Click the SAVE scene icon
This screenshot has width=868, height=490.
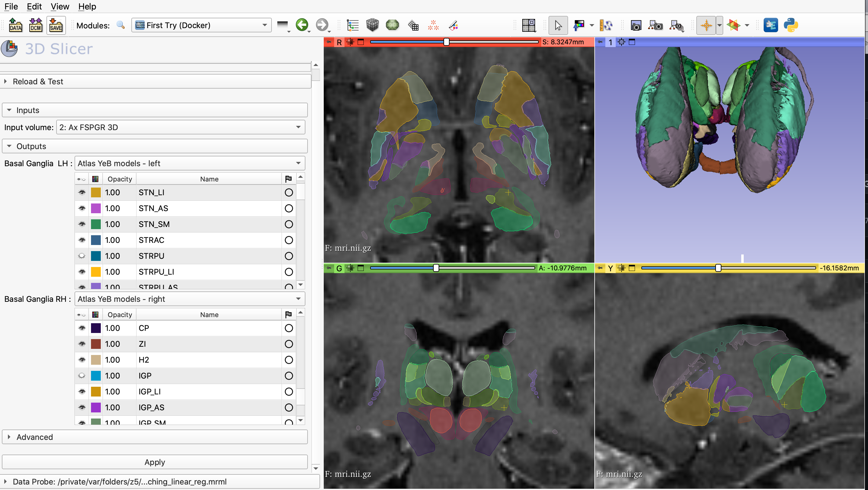(56, 25)
